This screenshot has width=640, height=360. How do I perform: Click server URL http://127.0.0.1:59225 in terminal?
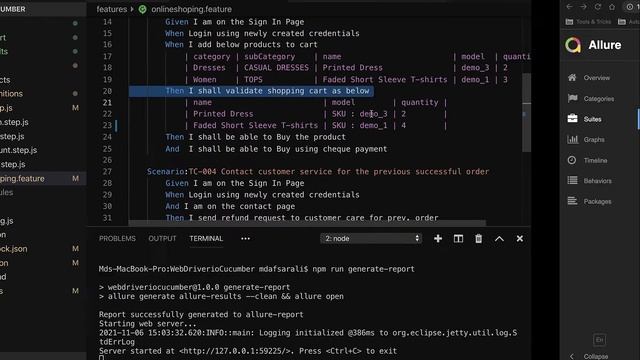[x=236, y=351]
